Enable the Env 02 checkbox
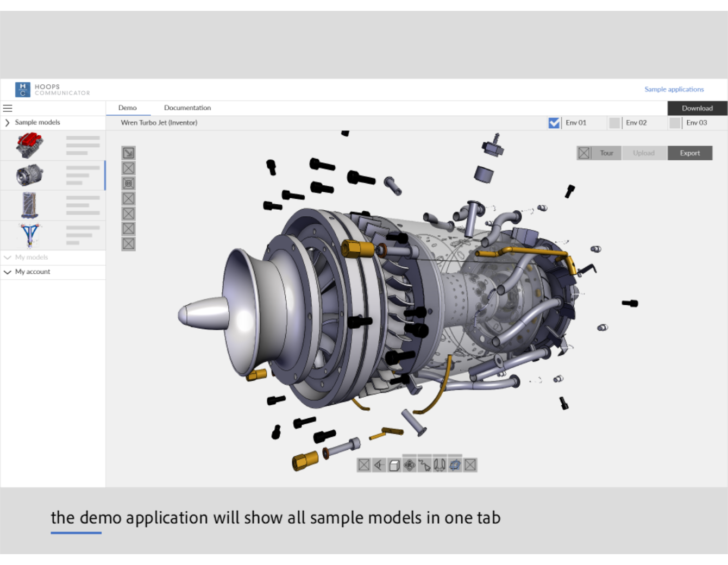Image resolution: width=728 pixels, height=565 pixels. click(614, 123)
